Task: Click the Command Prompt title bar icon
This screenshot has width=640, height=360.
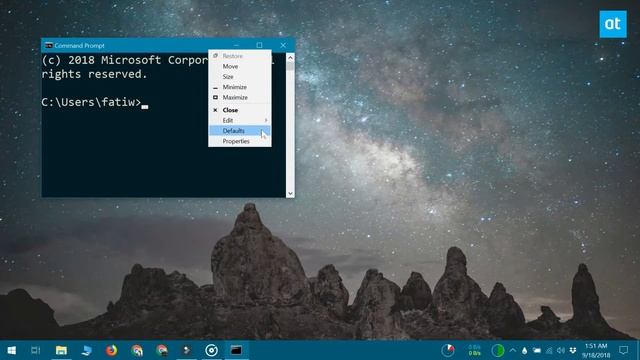Action: coord(49,45)
